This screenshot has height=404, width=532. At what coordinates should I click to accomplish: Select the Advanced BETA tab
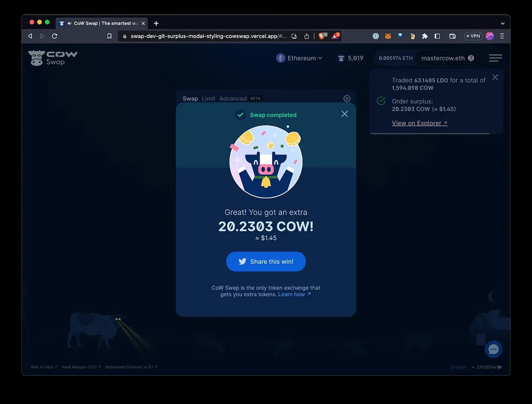233,98
